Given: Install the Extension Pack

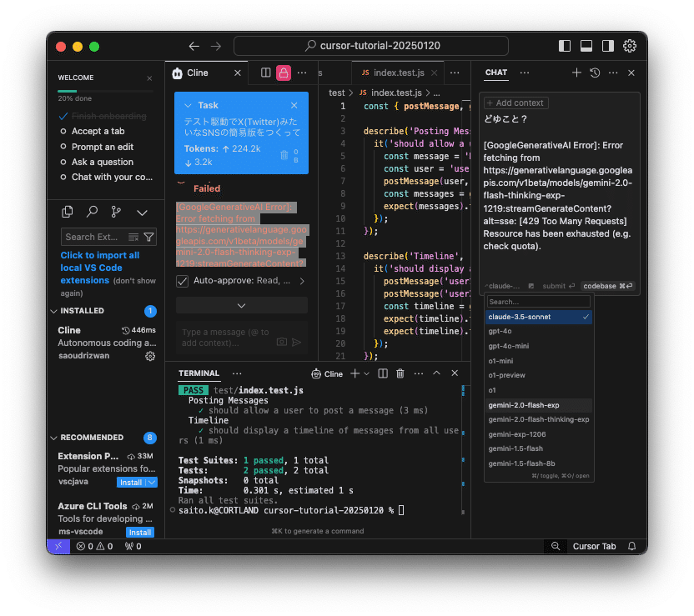Looking at the screenshot, I should pyautogui.click(x=131, y=483).
